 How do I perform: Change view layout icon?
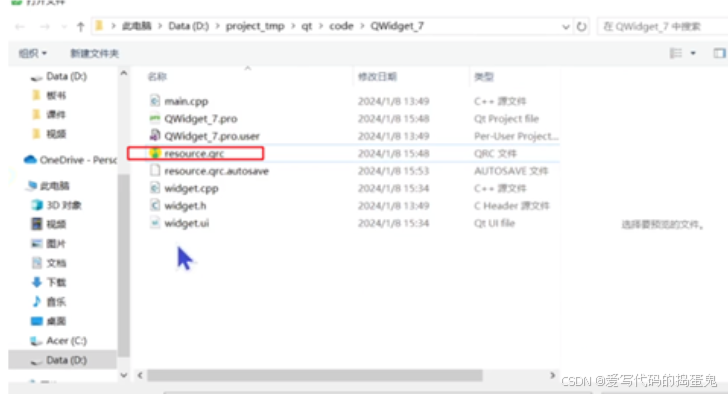tap(676, 53)
